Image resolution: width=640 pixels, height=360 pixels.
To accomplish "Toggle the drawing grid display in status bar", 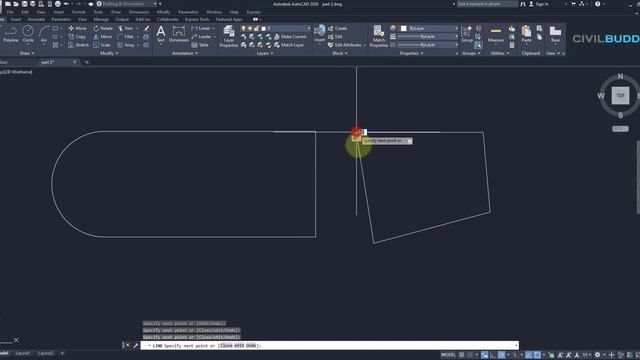I will tap(462, 355).
